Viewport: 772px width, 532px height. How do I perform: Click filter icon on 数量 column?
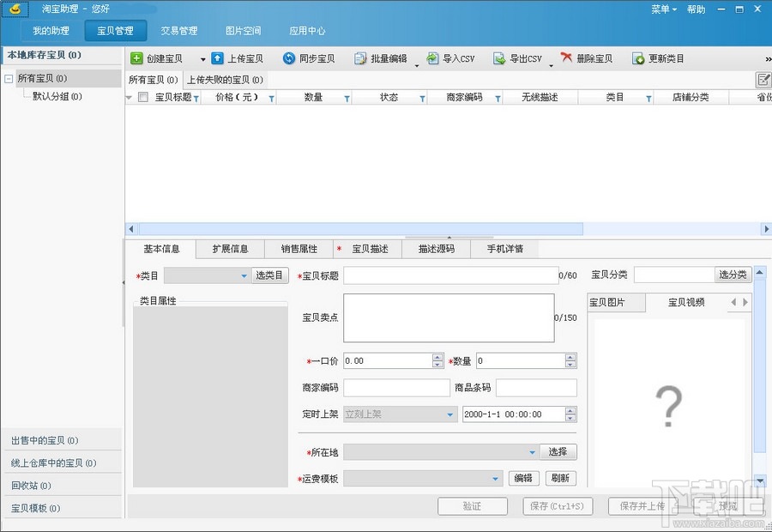tap(347, 99)
